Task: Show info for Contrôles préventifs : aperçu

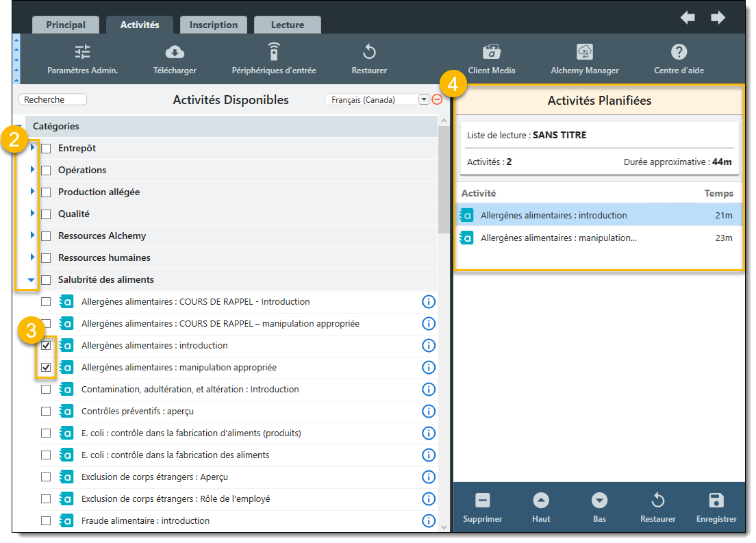Action: (x=429, y=412)
